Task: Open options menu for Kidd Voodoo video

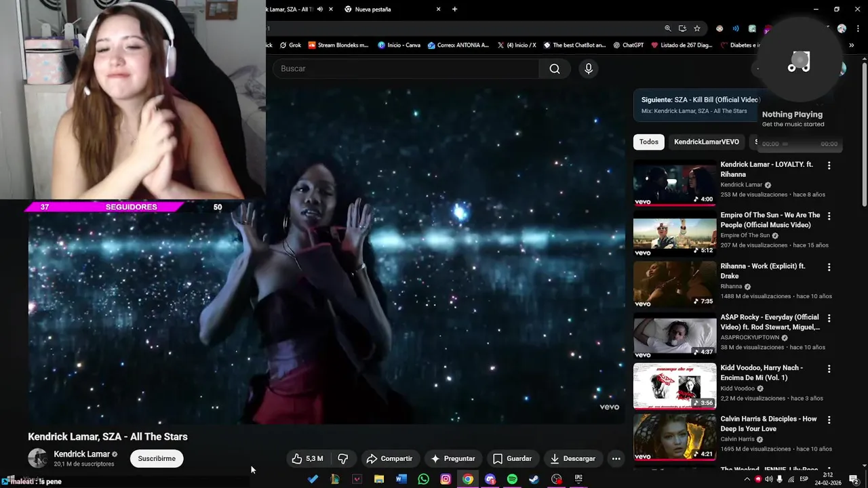Action: pos(829,369)
